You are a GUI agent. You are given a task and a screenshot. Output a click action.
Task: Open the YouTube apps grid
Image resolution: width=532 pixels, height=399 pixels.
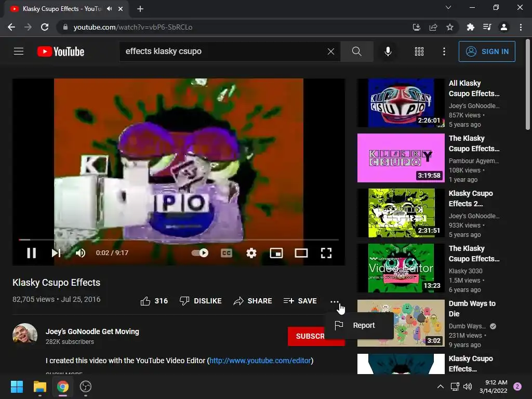[419, 51]
